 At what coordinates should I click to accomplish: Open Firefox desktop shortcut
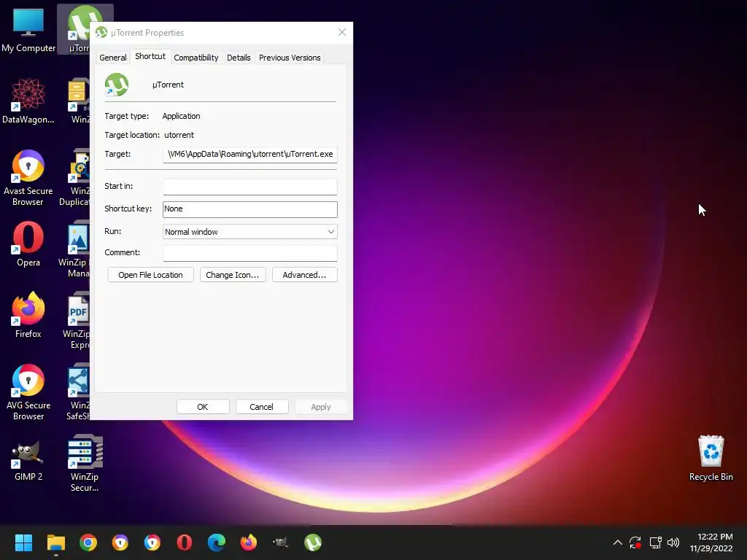point(28,315)
